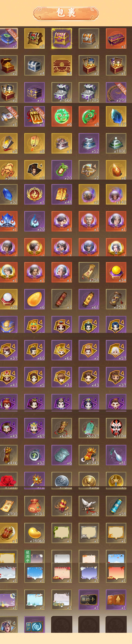Select the flame emblem badge x1

(34, 194)
